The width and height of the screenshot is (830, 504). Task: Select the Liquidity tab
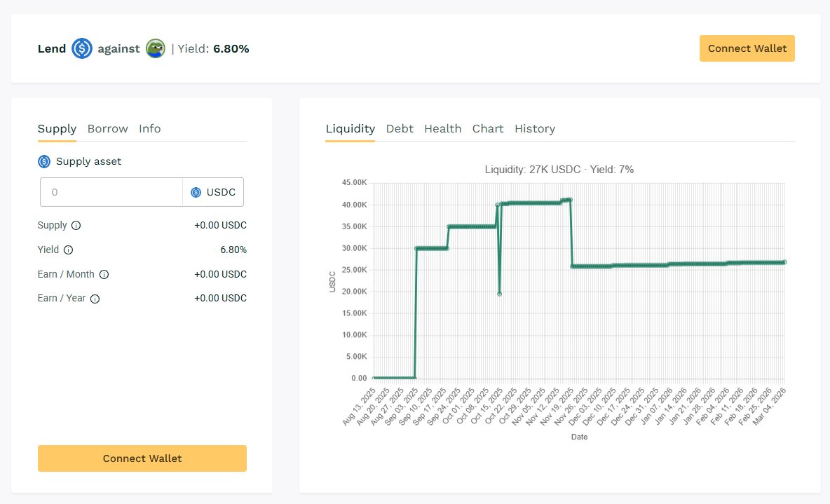pyautogui.click(x=350, y=129)
